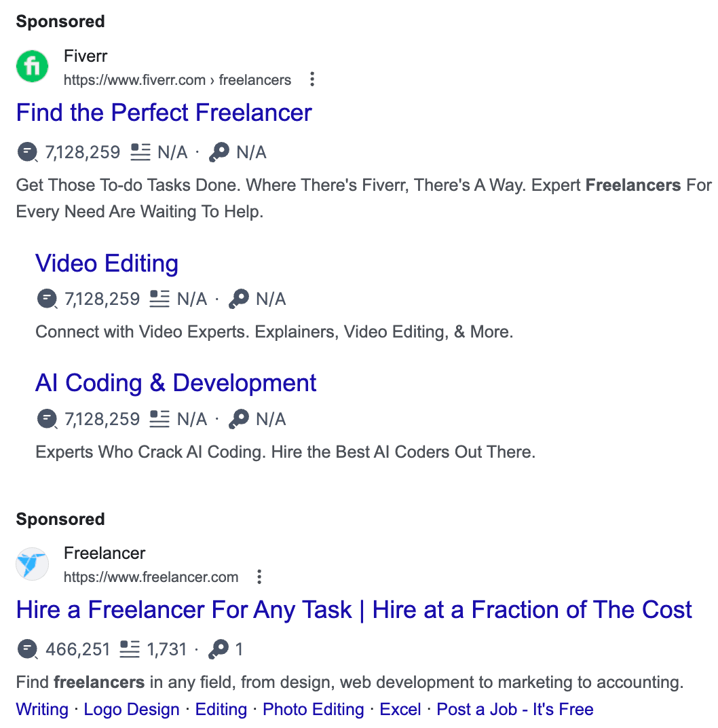Viewport: 718px width, 728px height.
Task: Open the Video Editing sitelink
Action: click(106, 263)
